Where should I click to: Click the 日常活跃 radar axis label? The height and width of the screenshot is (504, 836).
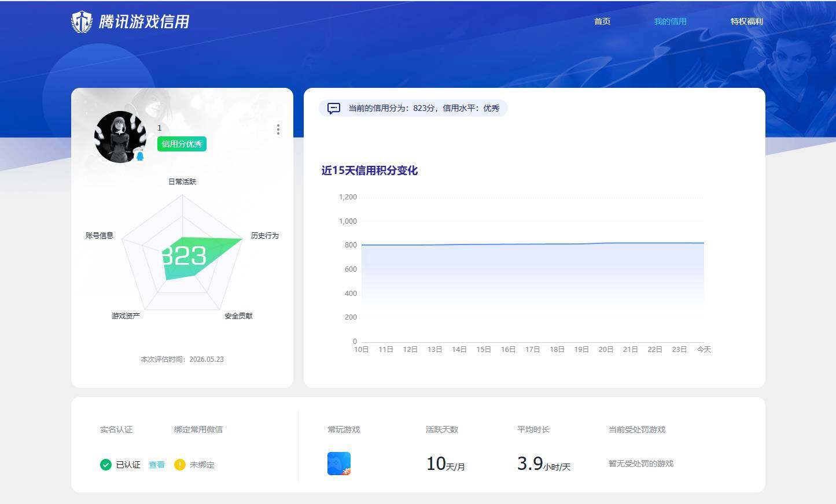click(182, 181)
